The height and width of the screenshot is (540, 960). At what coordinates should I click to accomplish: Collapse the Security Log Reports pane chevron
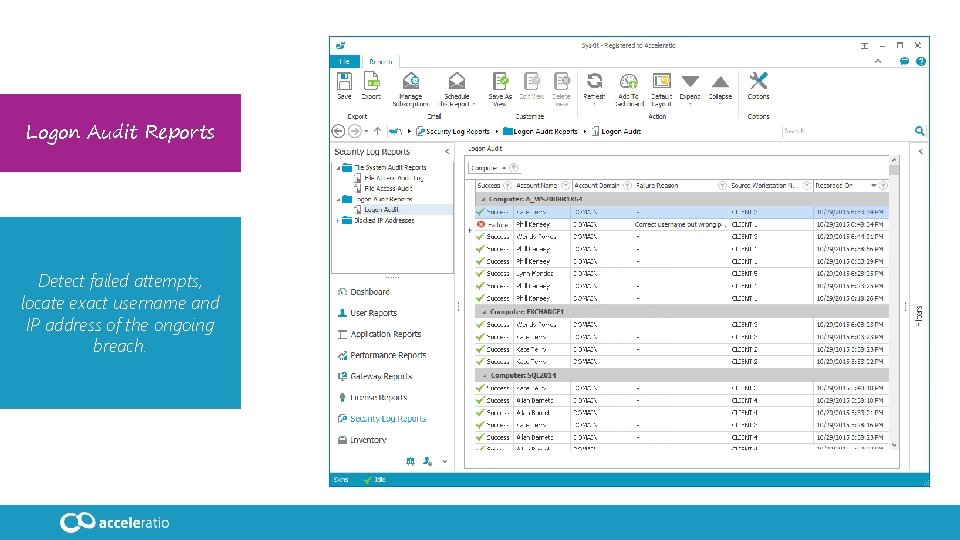[447, 152]
